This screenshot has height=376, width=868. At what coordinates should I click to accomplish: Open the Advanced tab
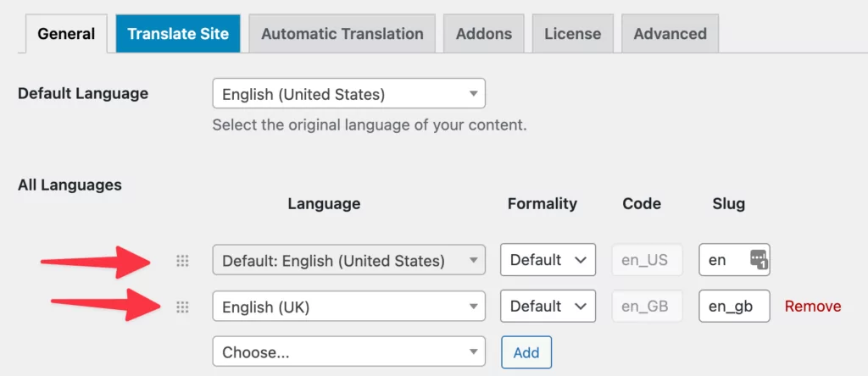[x=670, y=34]
